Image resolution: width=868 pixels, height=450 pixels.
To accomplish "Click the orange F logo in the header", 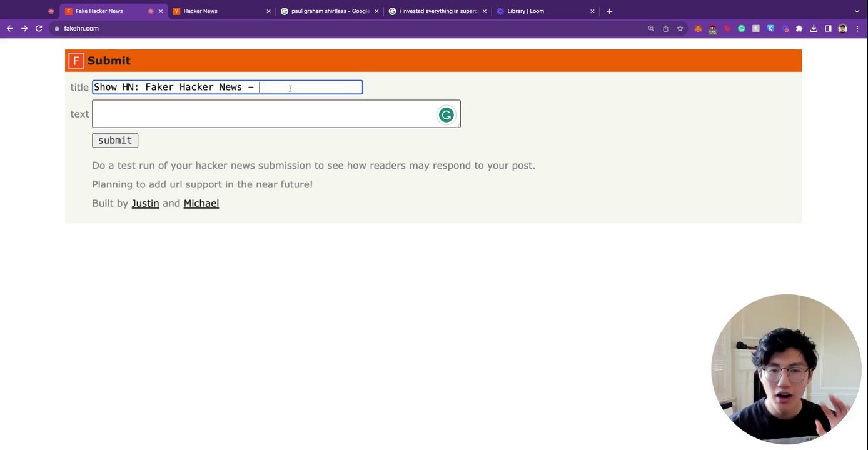I will click(76, 61).
